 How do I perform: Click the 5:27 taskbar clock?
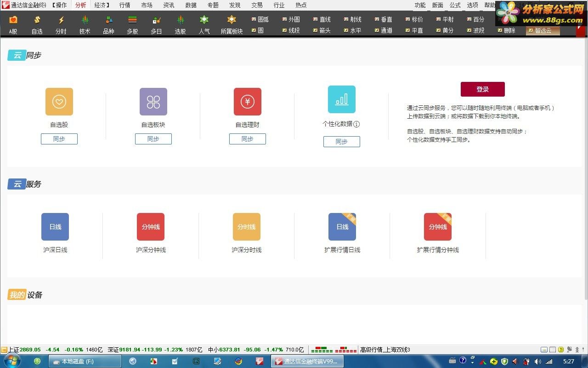click(569, 362)
